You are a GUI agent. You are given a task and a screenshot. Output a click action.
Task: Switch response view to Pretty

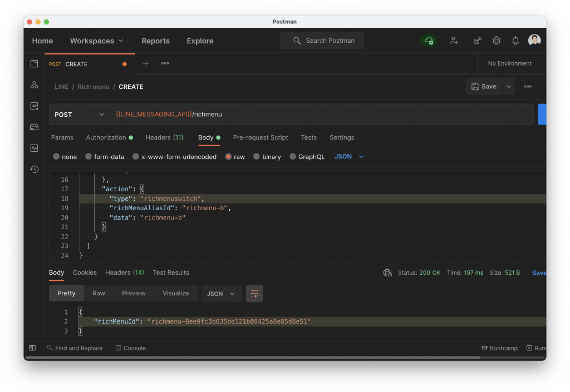pos(66,293)
